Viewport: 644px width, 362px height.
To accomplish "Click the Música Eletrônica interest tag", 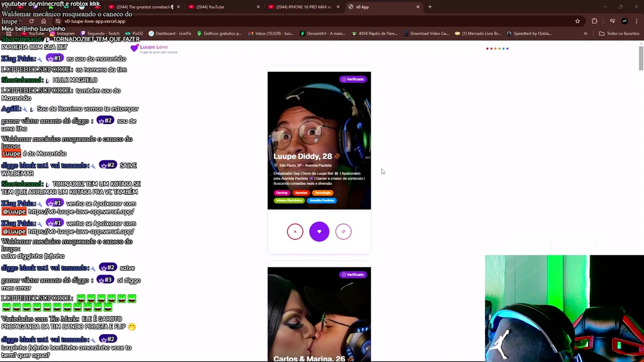I will [289, 201].
